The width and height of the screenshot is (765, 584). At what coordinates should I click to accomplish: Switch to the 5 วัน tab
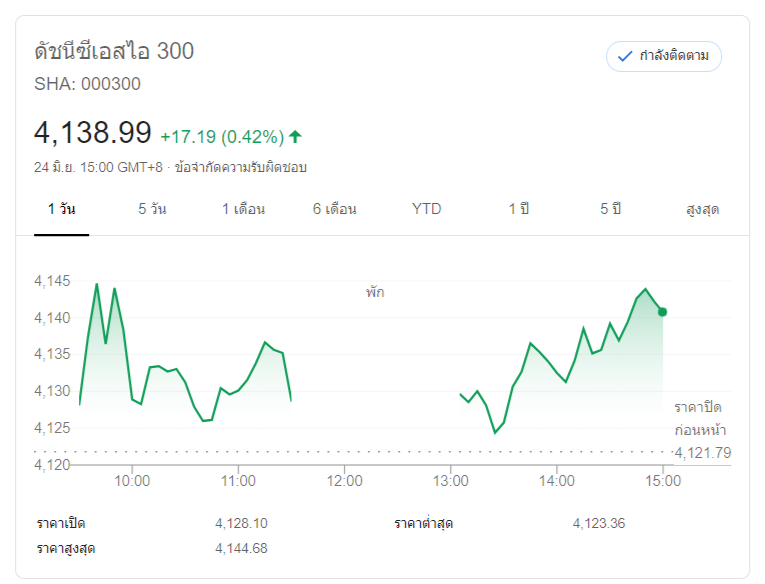(x=152, y=209)
